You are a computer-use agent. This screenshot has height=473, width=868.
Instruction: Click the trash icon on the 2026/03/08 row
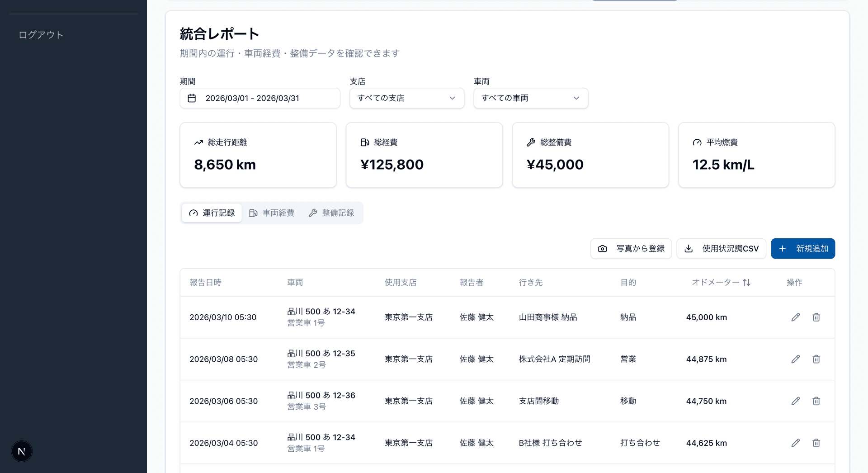coord(816,359)
